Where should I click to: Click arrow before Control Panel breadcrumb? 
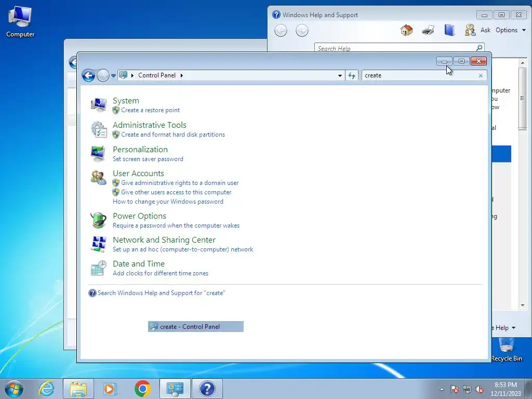(132, 75)
